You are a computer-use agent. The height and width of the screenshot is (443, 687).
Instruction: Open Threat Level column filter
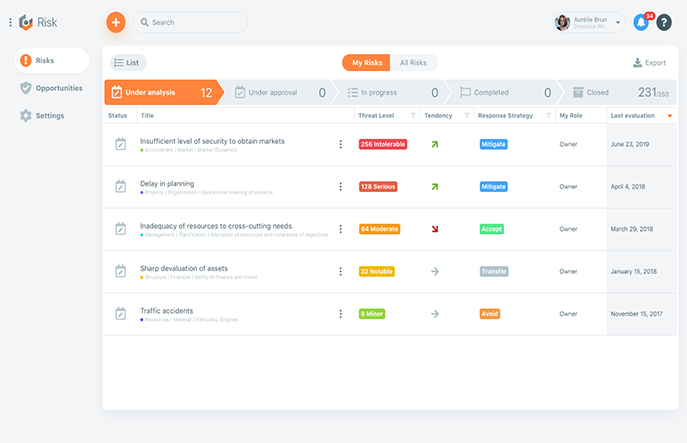pyautogui.click(x=413, y=116)
